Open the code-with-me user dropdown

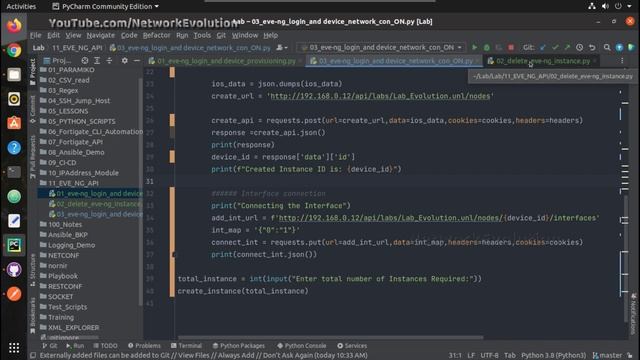282,48
